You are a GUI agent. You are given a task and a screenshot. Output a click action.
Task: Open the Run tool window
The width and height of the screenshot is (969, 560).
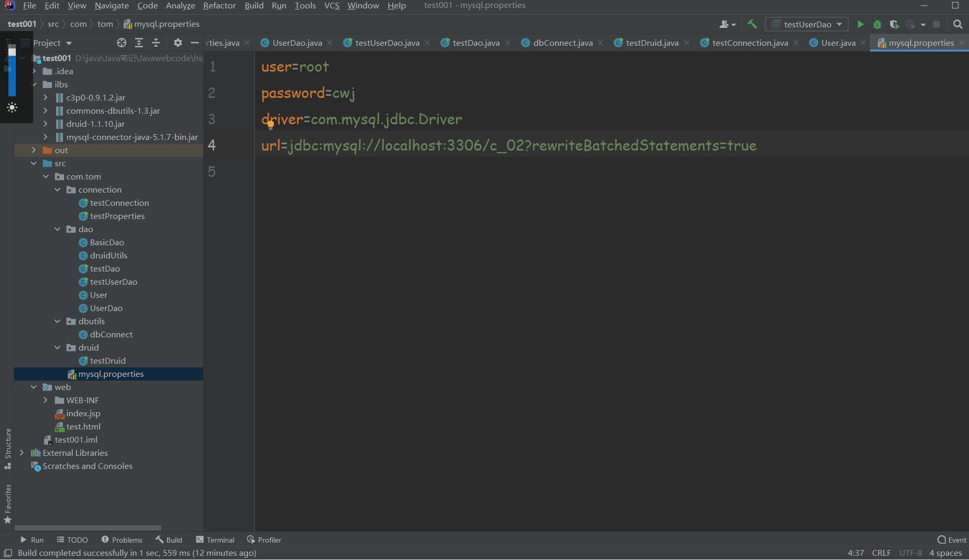tap(32, 540)
